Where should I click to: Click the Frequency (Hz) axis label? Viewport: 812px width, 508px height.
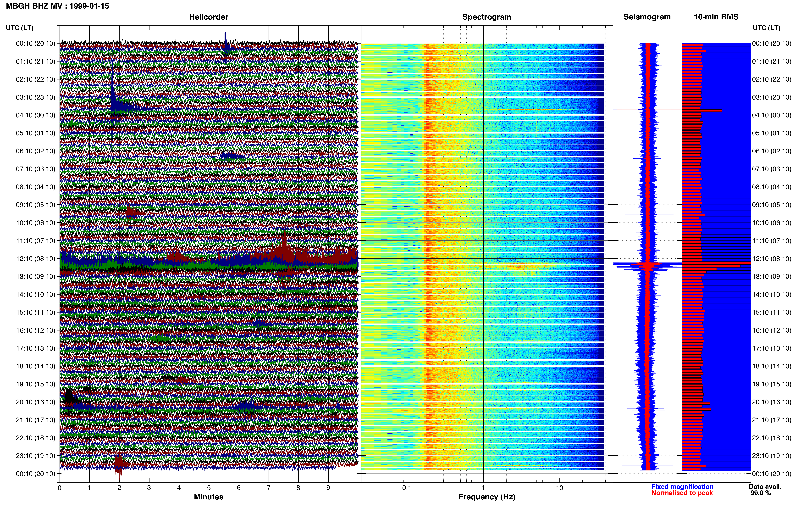pos(487,497)
